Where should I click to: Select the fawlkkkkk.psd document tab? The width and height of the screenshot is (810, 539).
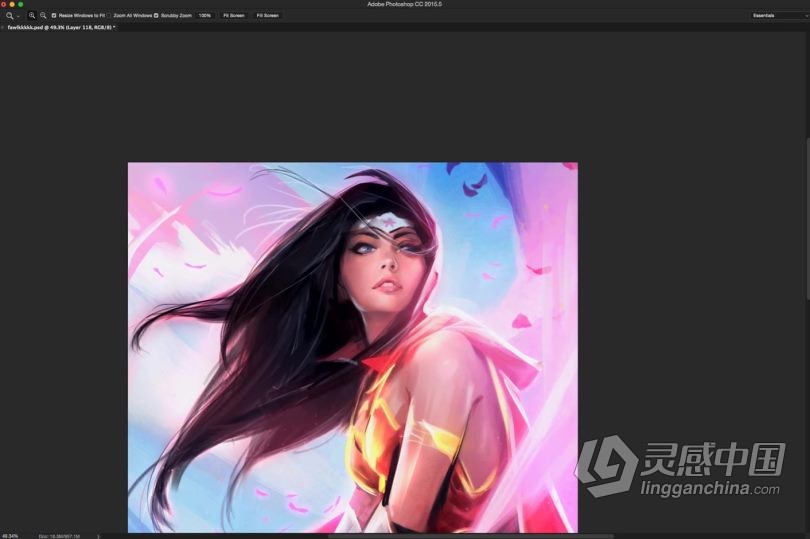(62, 27)
